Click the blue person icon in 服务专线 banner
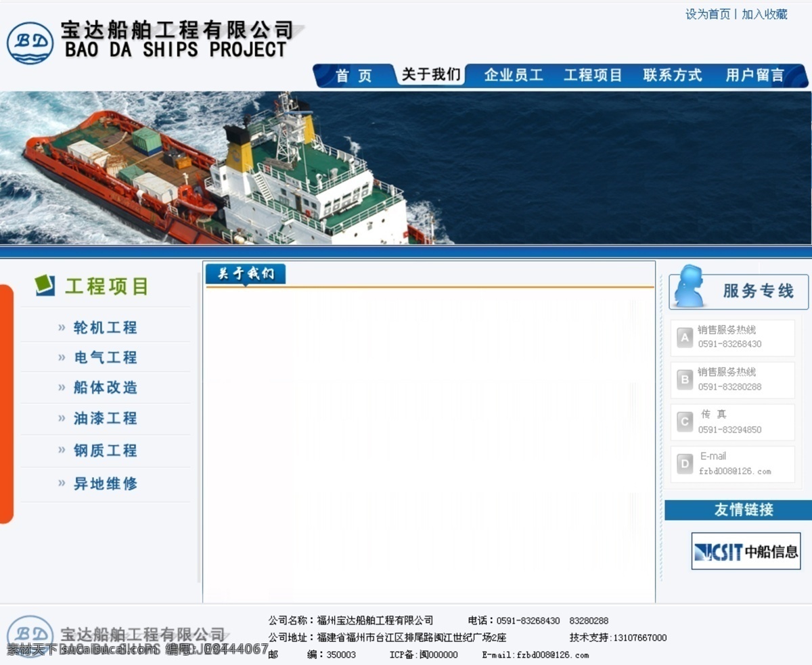The image size is (812, 665). (x=690, y=287)
